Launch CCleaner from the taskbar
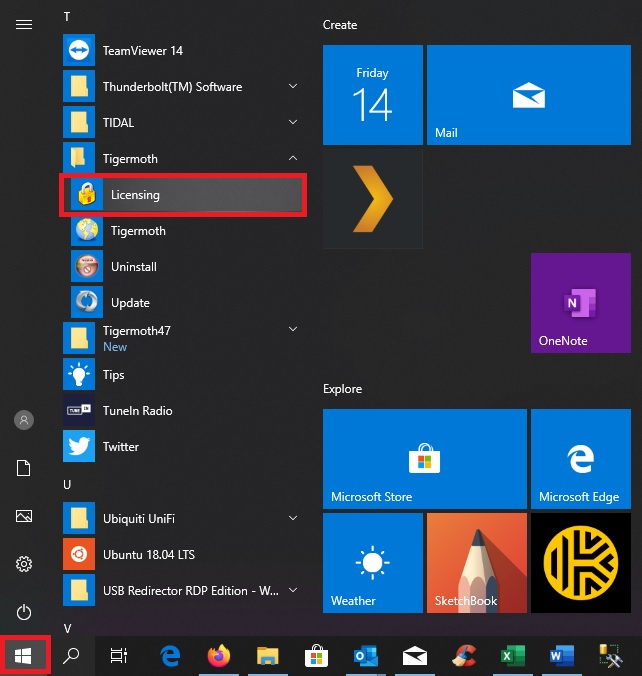 [x=464, y=656]
